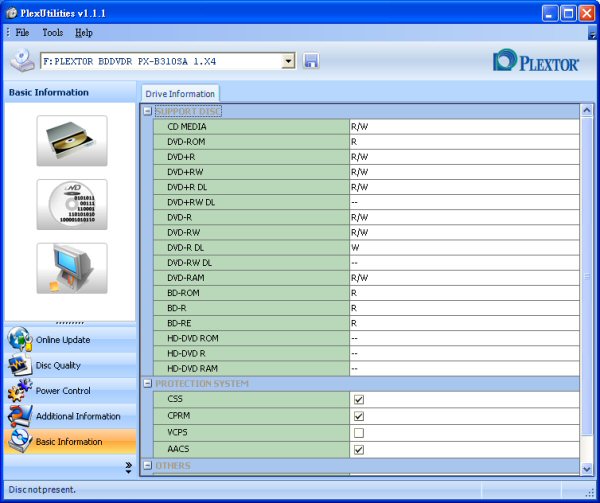Screen dimensions: 600x503
Task: Open the Help menu
Action: click(83, 33)
